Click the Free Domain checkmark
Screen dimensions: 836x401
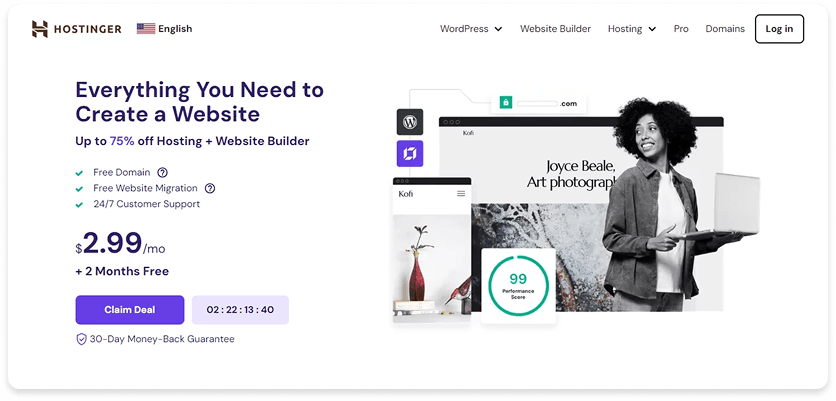[x=79, y=173]
